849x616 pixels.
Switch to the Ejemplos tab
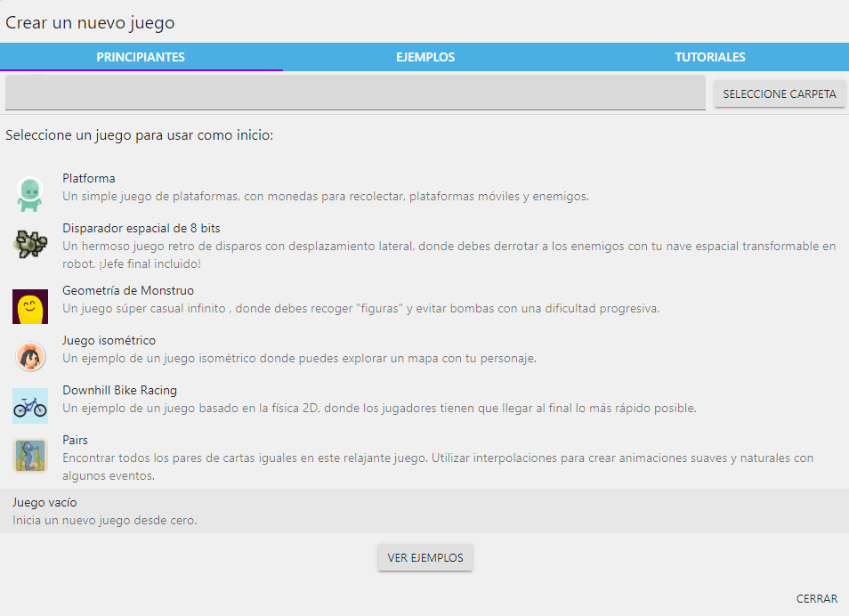point(424,57)
